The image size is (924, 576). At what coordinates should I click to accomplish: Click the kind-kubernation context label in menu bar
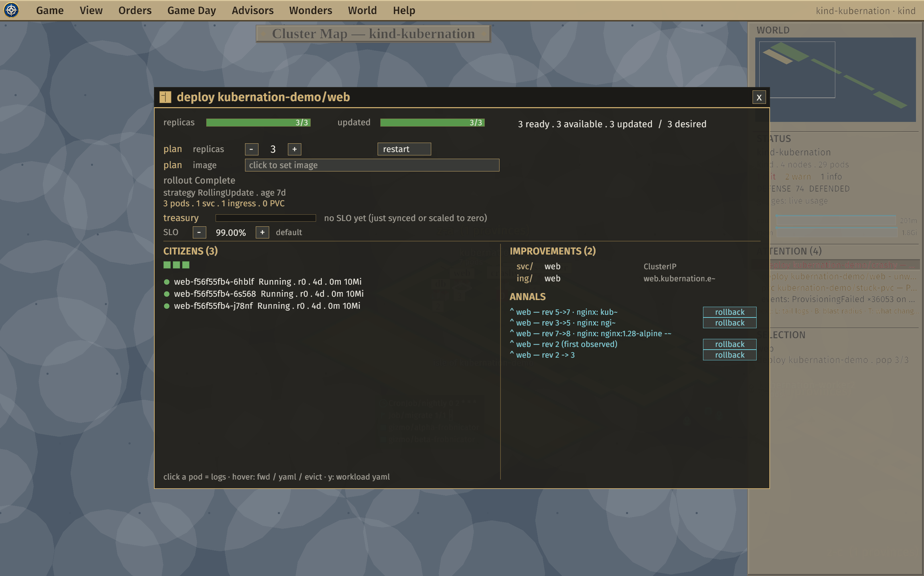pyautogui.click(x=865, y=11)
